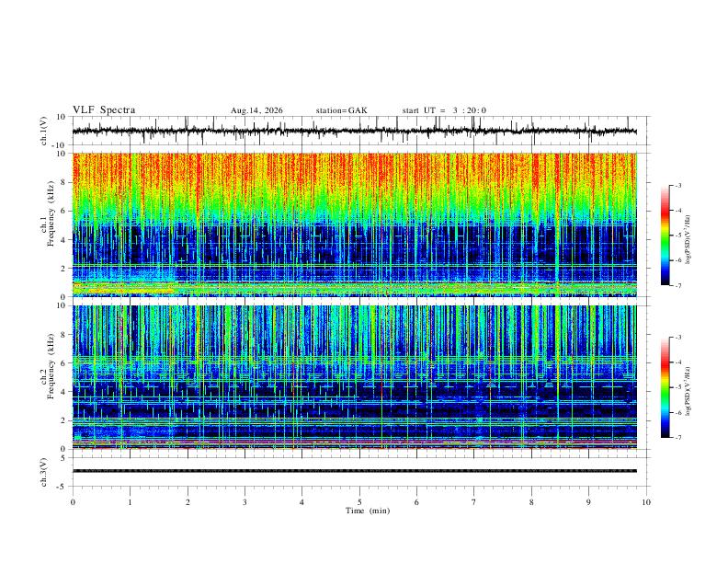Screen dimensions: 728x563
Task: Click the 10 minute tick label
Action: click(646, 502)
